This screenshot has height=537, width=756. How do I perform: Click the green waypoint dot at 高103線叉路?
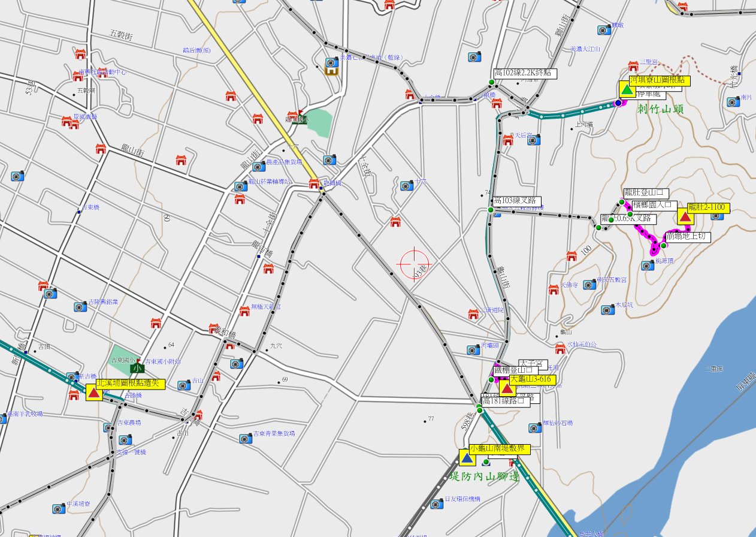coord(491,210)
